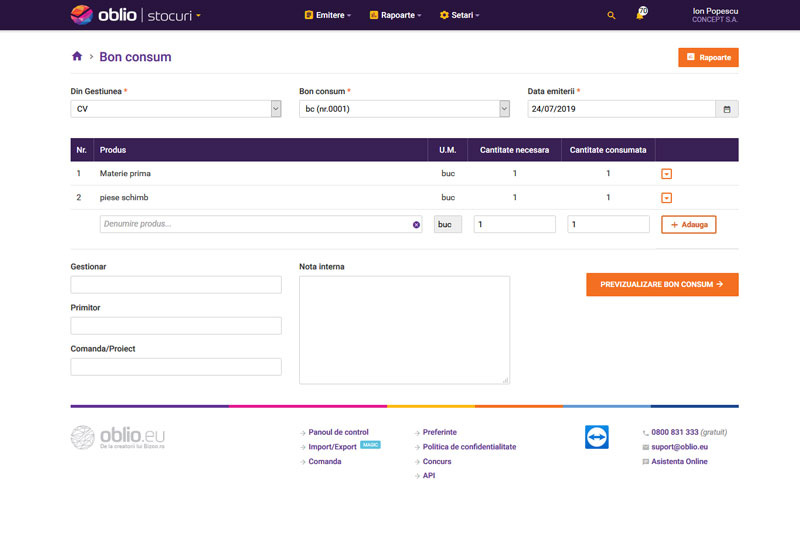Click the orange Rapoarte button

[x=708, y=57]
